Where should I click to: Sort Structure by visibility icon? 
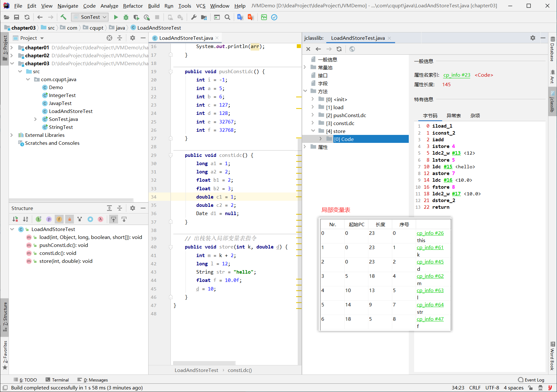[15, 219]
